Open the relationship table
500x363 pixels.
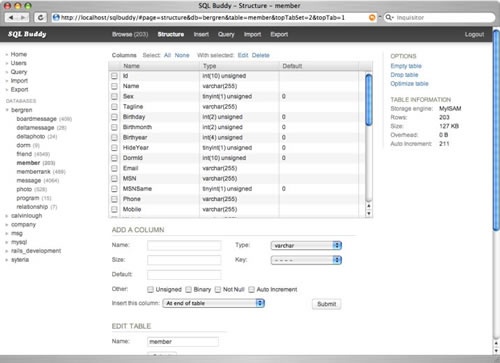point(32,207)
